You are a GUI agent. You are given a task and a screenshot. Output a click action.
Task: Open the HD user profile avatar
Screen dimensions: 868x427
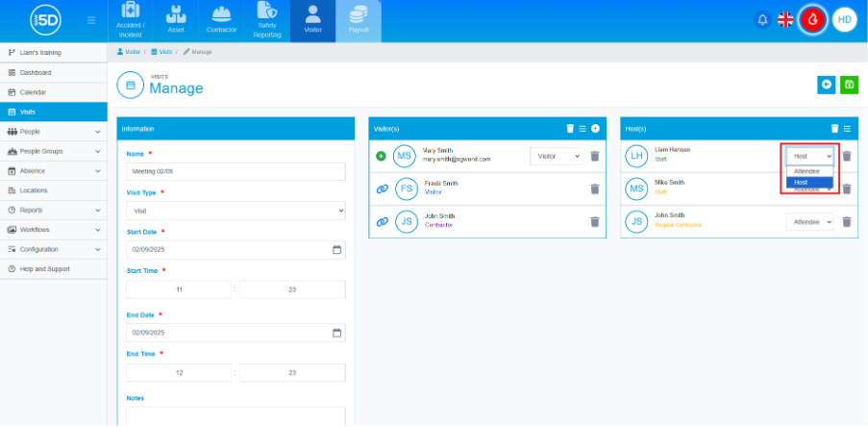[x=844, y=20]
